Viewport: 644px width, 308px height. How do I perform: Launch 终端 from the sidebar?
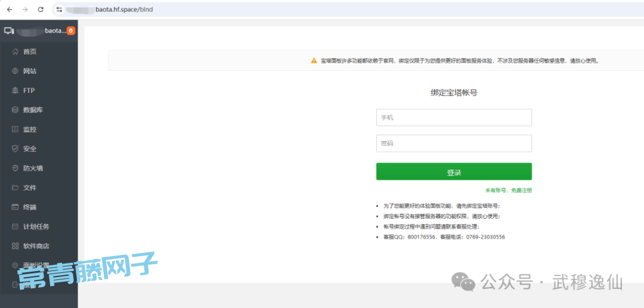click(x=30, y=207)
